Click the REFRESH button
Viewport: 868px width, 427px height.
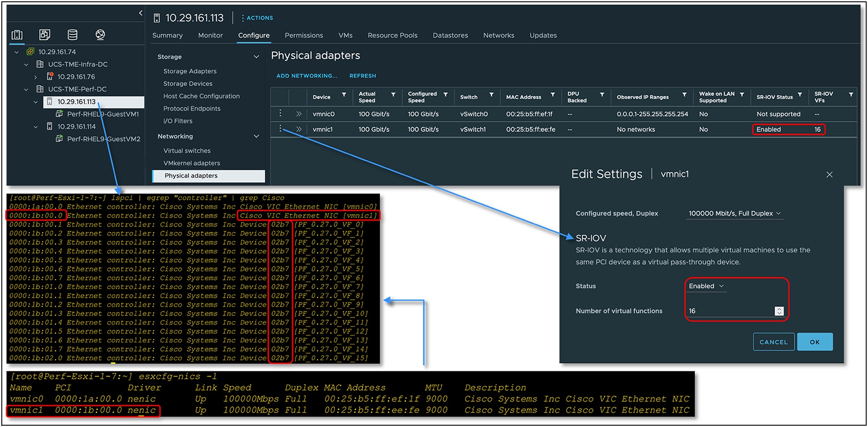tap(363, 76)
